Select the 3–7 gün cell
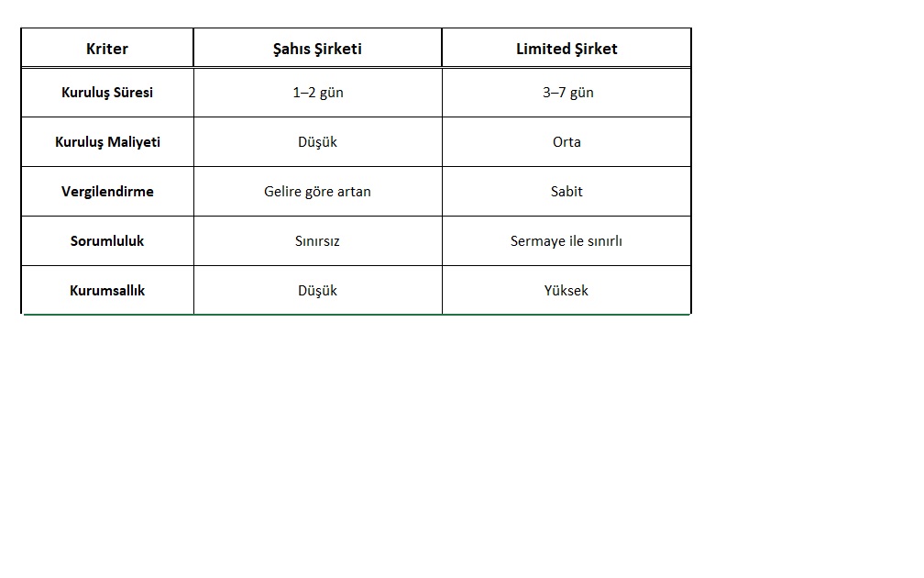This screenshot has width=924, height=578. coord(566,93)
